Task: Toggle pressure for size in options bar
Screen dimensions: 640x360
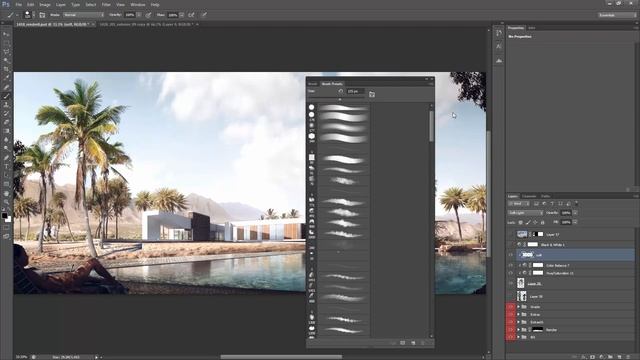Action: [204, 15]
